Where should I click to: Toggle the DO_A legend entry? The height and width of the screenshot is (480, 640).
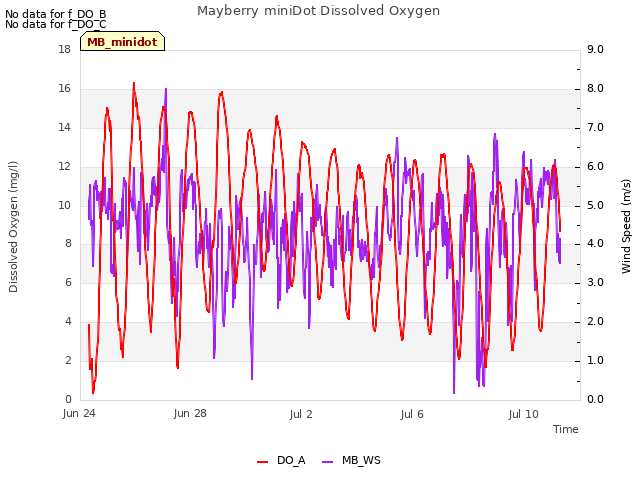coord(281,460)
